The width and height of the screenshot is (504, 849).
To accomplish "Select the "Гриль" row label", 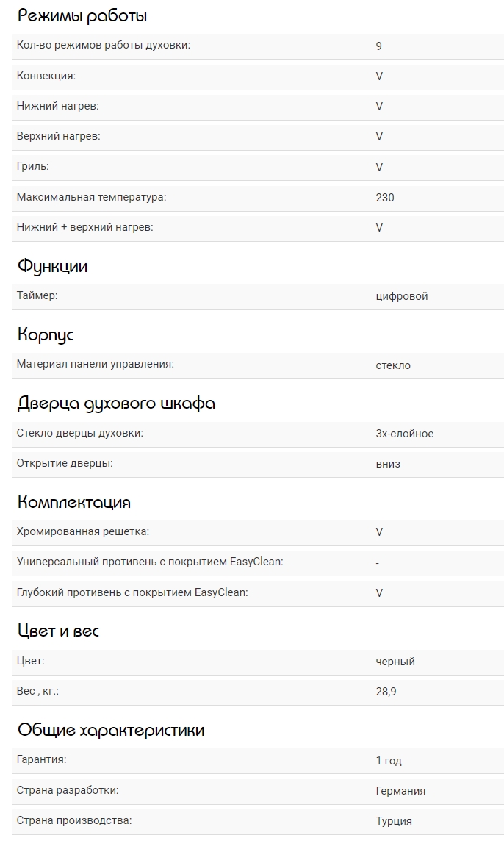I will click(33, 167).
